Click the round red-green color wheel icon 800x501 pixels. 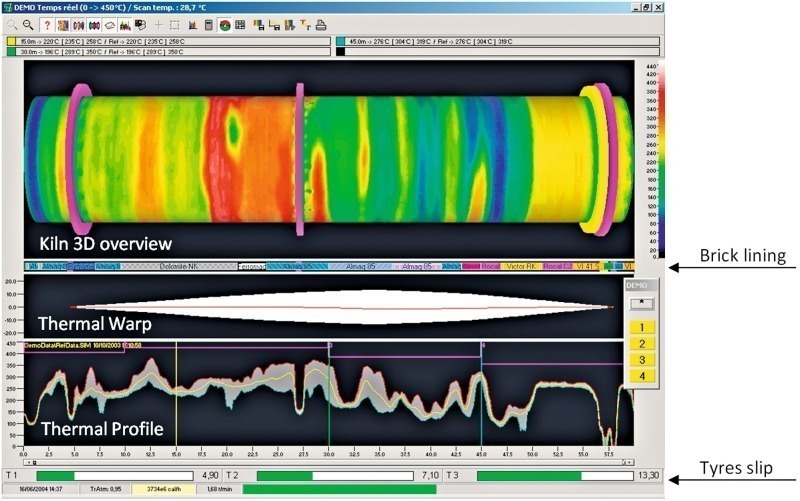[224, 24]
